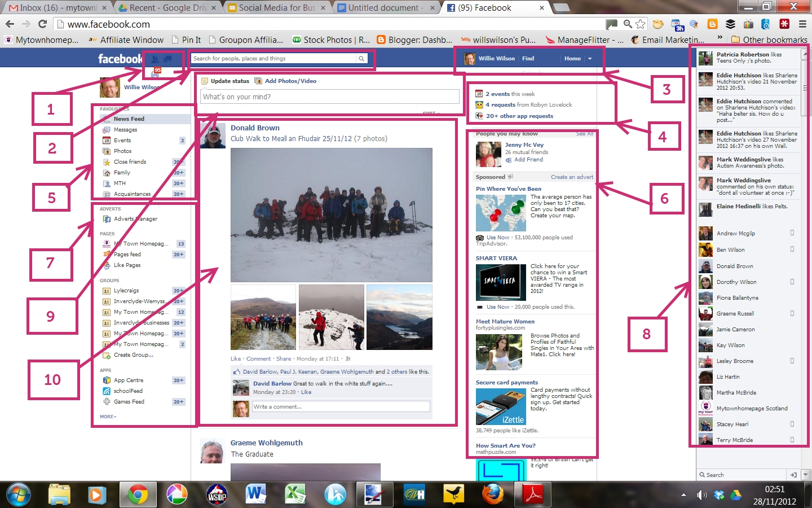Click the zoom magnifier icon in address bar

(x=628, y=24)
